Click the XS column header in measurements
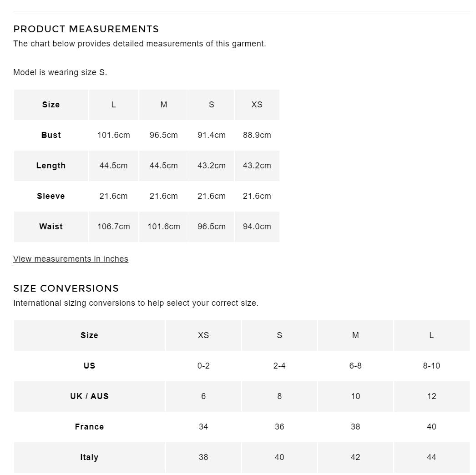 [257, 105]
